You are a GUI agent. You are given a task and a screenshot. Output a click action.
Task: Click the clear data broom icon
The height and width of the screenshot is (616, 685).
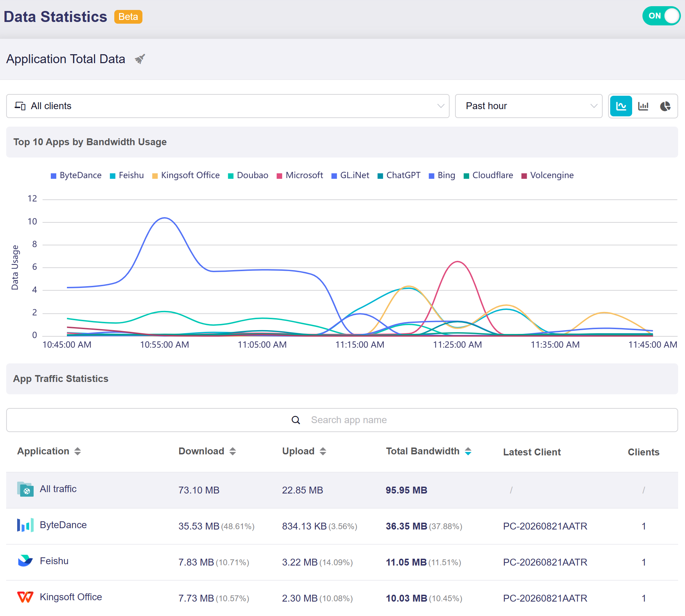(140, 59)
